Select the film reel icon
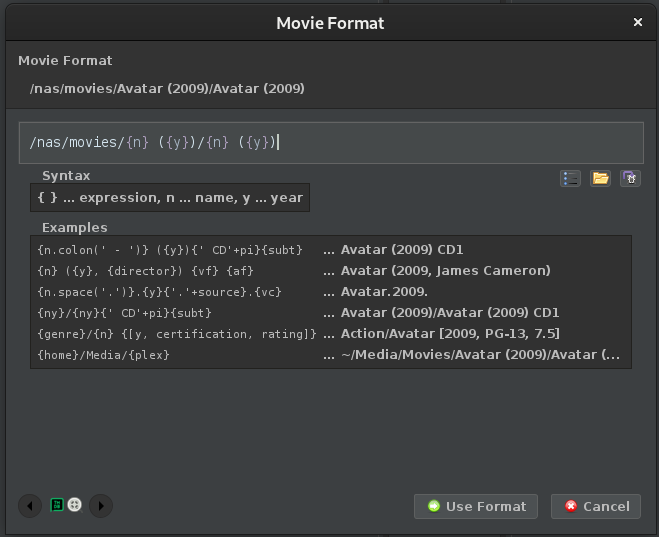Viewport: 659px width, 537px height. pyautogui.click(x=74, y=505)
